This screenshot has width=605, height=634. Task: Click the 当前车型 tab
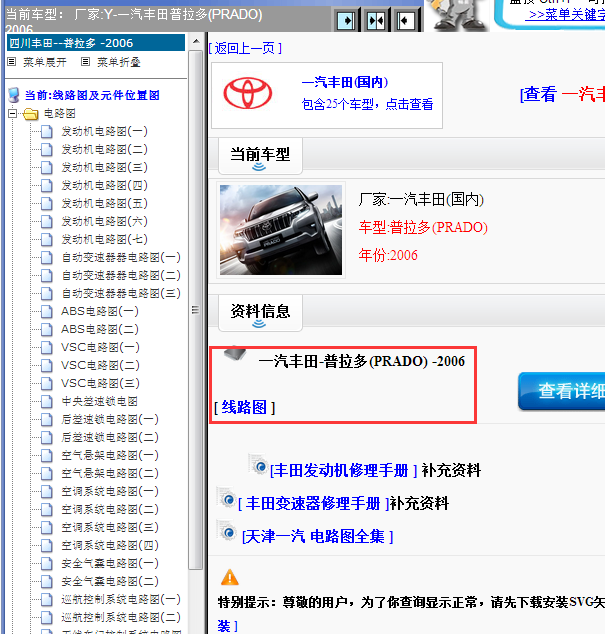(x=260, y=156)
